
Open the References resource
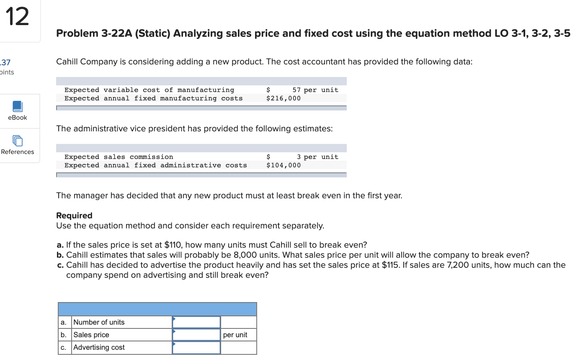point(17,145)
